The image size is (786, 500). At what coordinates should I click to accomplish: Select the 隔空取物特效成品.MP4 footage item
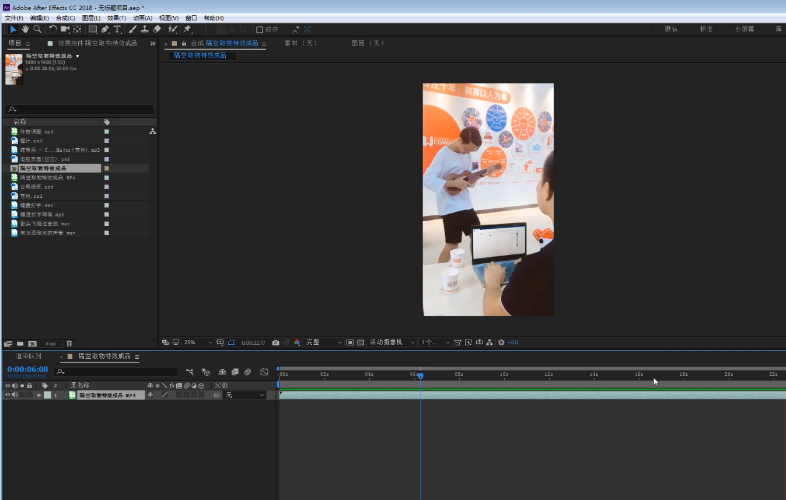[48, 178]
